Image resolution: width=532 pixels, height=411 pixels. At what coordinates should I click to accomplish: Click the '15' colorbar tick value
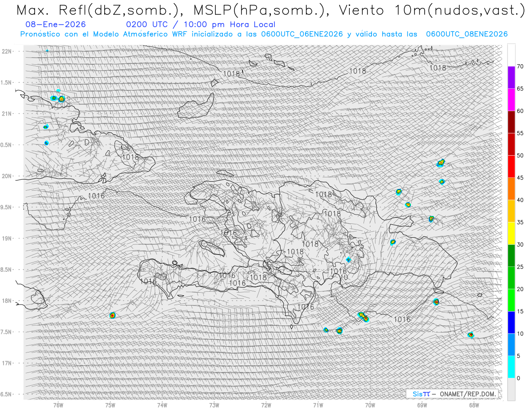520,311
